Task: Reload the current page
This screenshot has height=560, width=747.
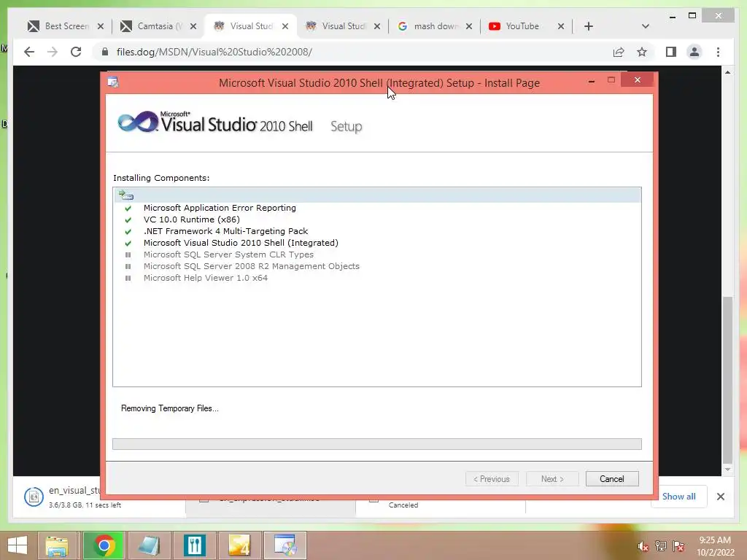Action: (x=76, y=52)
